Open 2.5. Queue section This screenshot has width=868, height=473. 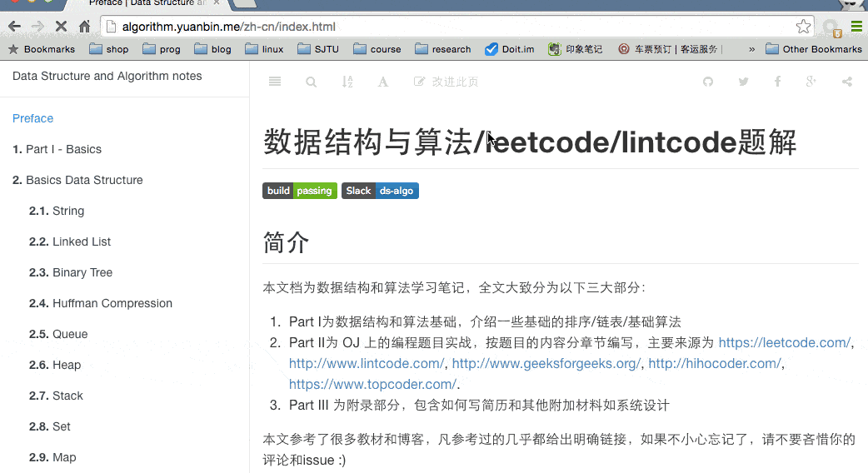[x=58, y=334]
